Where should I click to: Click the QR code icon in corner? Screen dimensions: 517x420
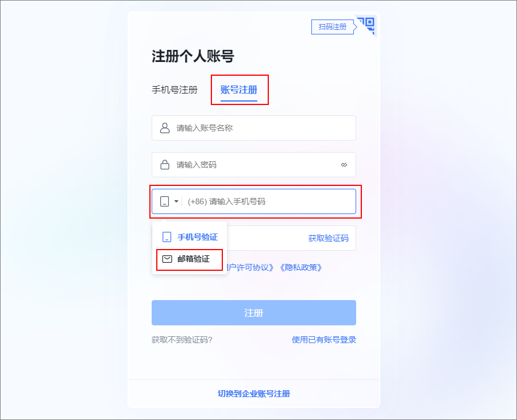point(367,25)
